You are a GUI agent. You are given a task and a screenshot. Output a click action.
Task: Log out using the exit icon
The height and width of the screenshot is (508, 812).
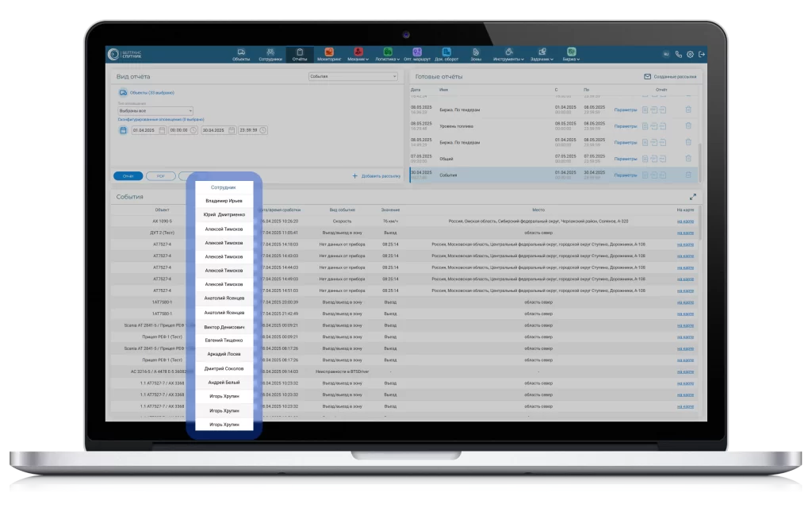coord(702,55)
